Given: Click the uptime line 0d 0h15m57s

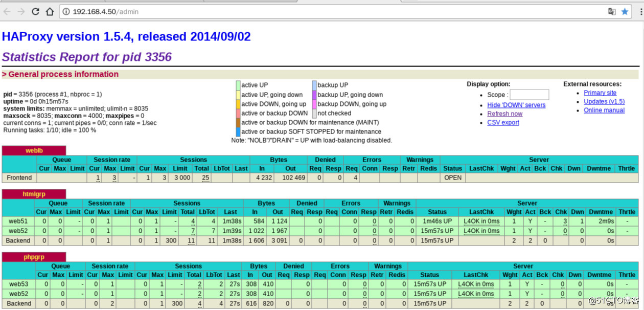Looking at the screenshot, I should point(36,101).
